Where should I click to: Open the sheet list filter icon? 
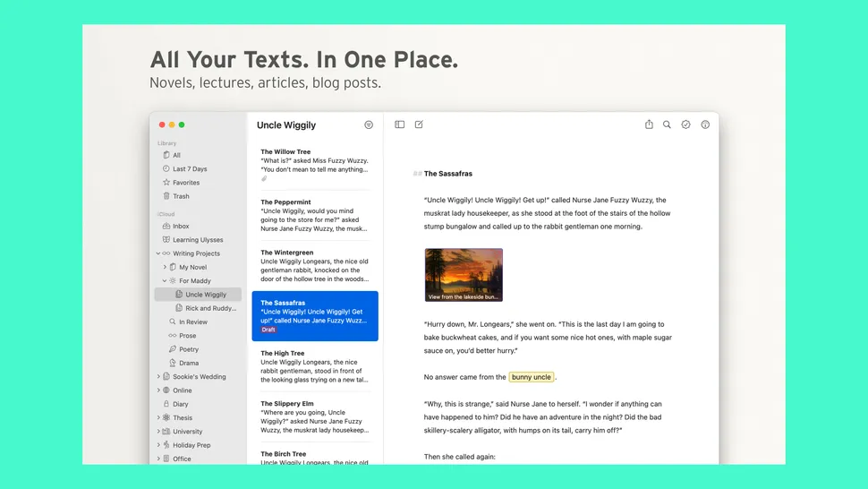coord(369,125)
